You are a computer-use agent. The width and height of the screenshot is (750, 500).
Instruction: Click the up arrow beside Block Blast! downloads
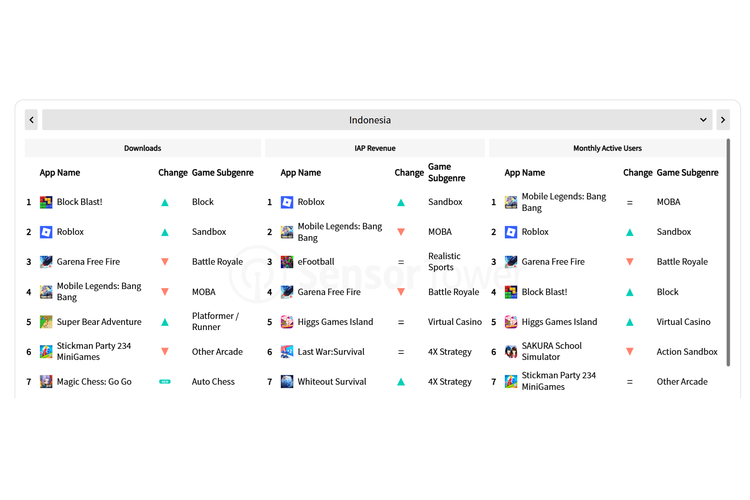[165, 202]
